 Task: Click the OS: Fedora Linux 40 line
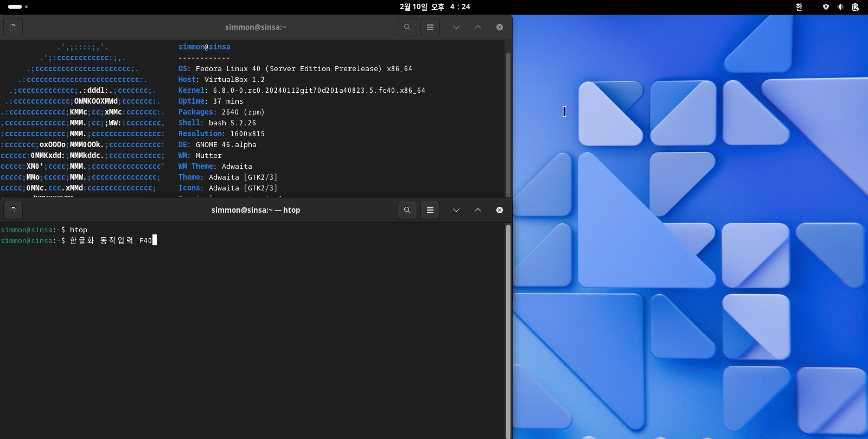click(295, 69)
